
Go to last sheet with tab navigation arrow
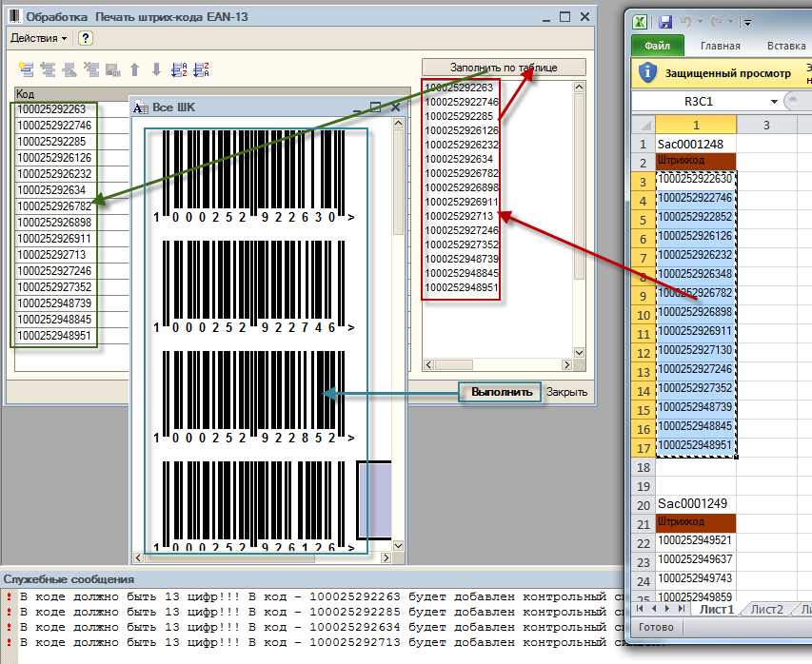682,609
